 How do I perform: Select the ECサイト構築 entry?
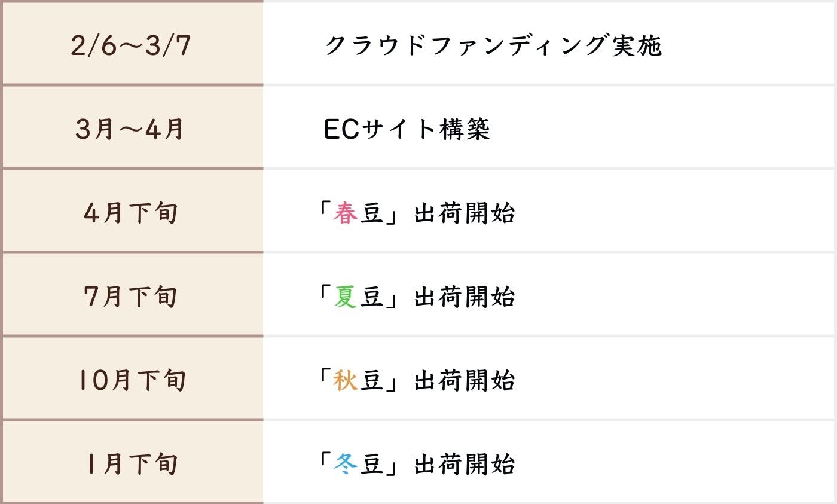click(x=407, y=130)
